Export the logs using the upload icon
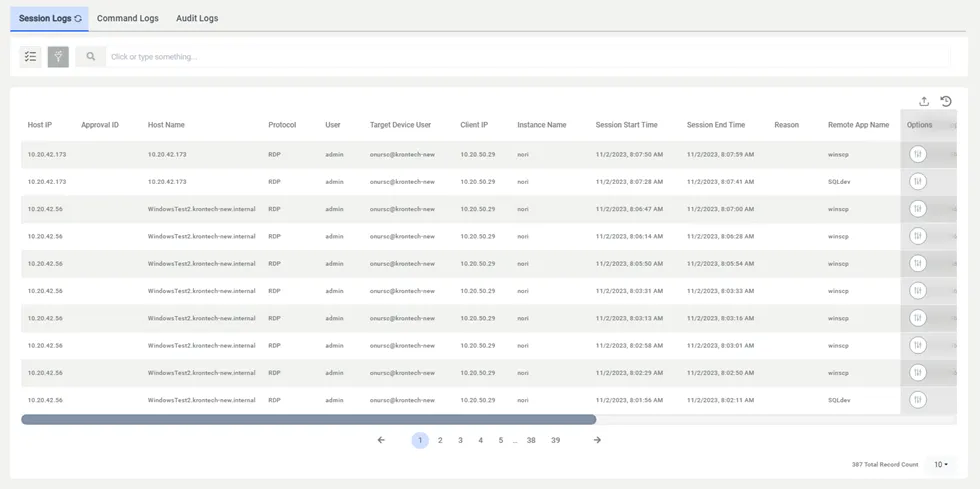Screen dimensions: 980x489 (924, 101)
